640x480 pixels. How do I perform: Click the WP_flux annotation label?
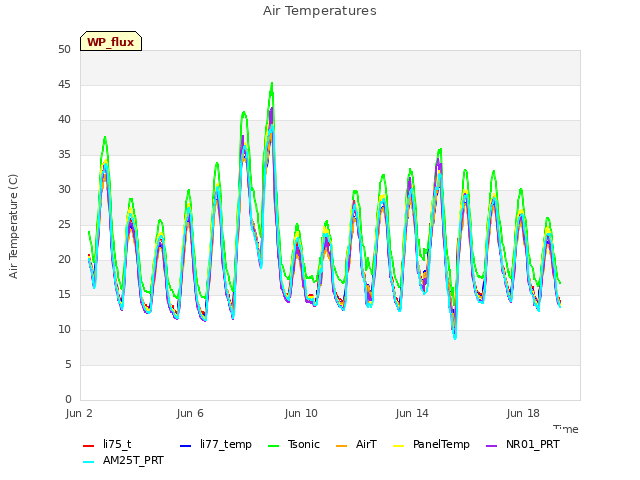click(111, 41)
